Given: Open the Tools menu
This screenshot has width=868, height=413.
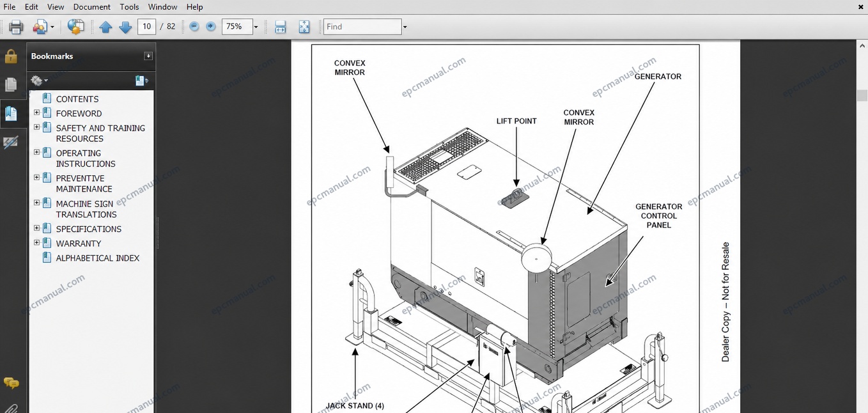Looking at the screenshot, I should pyautogui.click(x=129, y=7).
